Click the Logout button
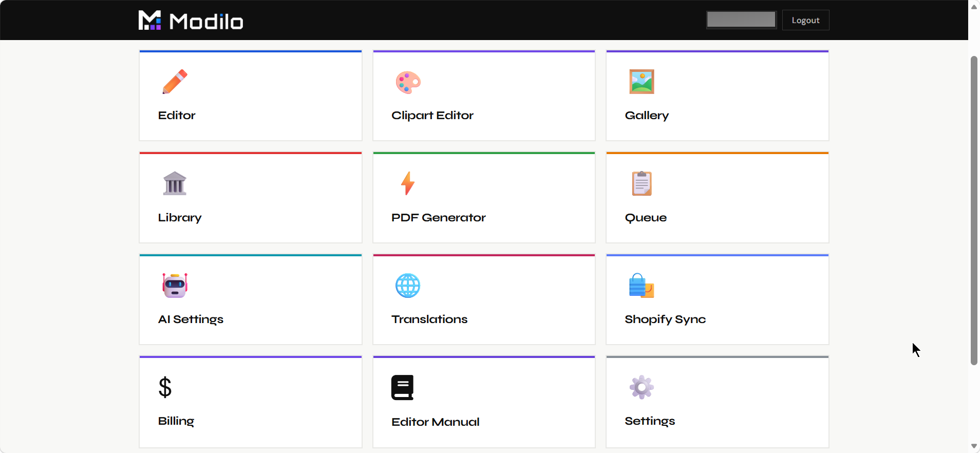The image size is (980, 453). tap(805, 20)
